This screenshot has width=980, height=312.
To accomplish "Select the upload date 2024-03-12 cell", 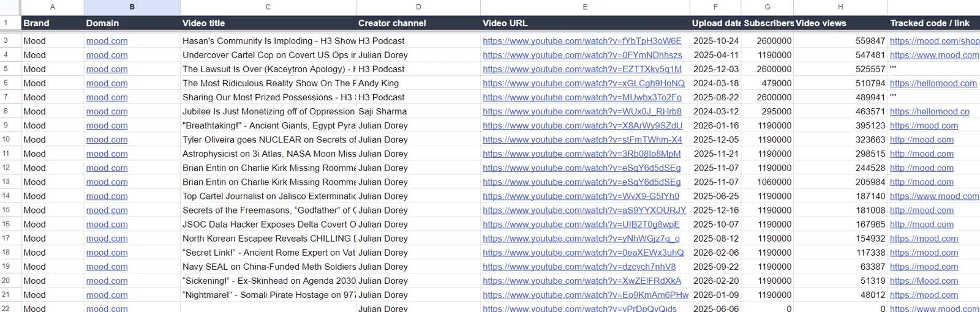I will 715,111.
